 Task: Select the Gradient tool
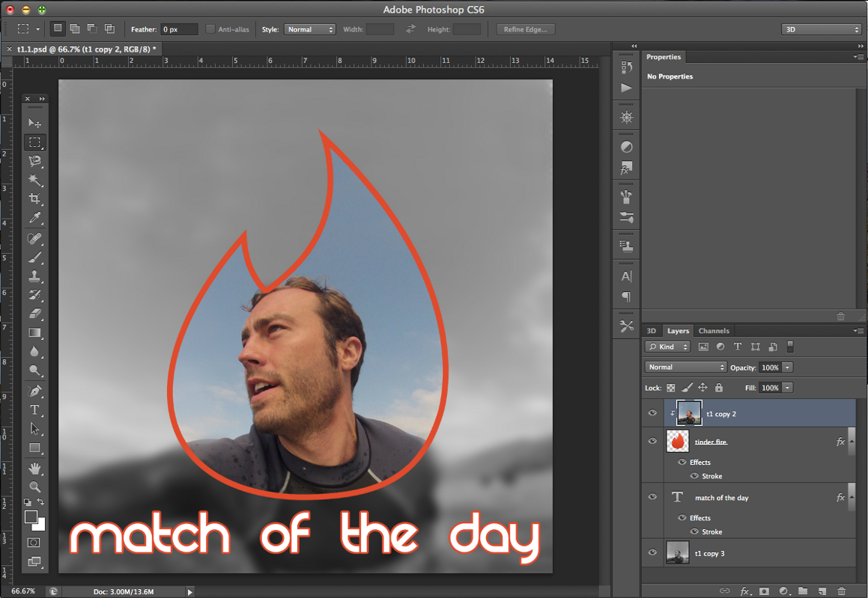tap(34, 332)
